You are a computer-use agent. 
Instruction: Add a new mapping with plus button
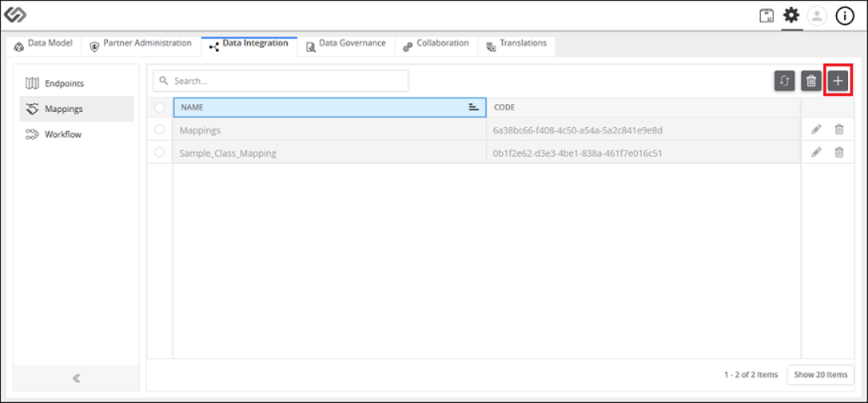point(838,81)
